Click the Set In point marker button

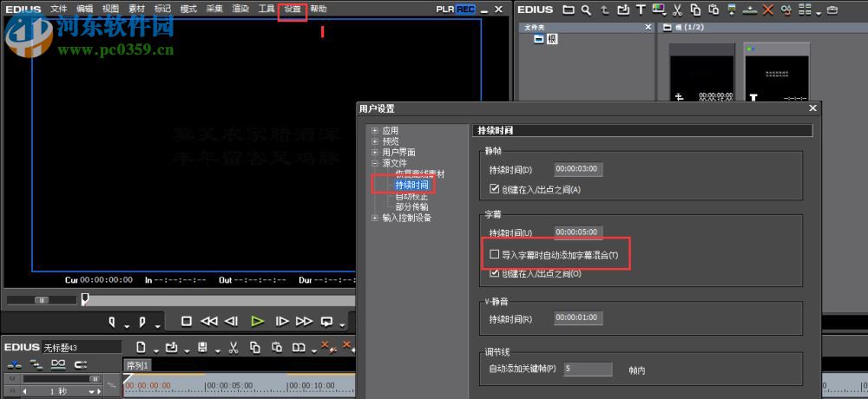click(112, 322)
